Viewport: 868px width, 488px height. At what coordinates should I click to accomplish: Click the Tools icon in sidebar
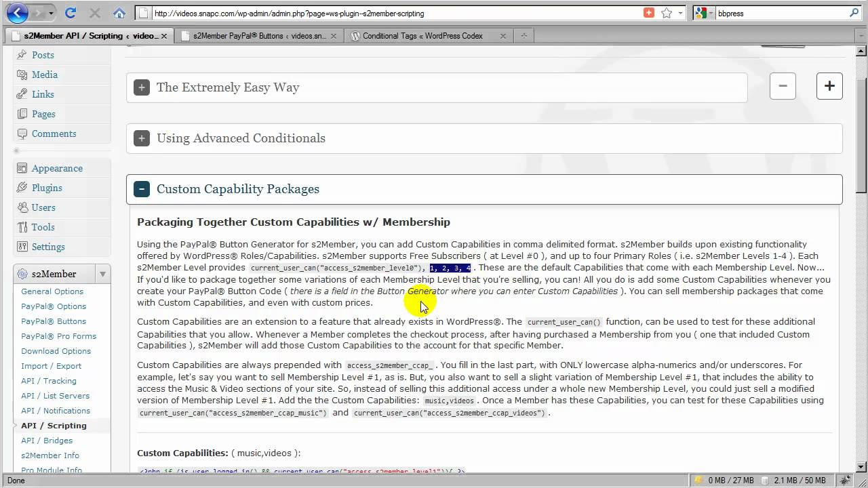pyautogui.click(x=22, y=227)
